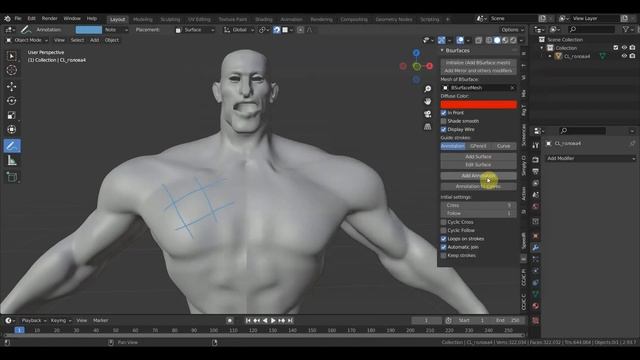Jump to timeline end
640x360 pixels.
(x=290, y=320)
